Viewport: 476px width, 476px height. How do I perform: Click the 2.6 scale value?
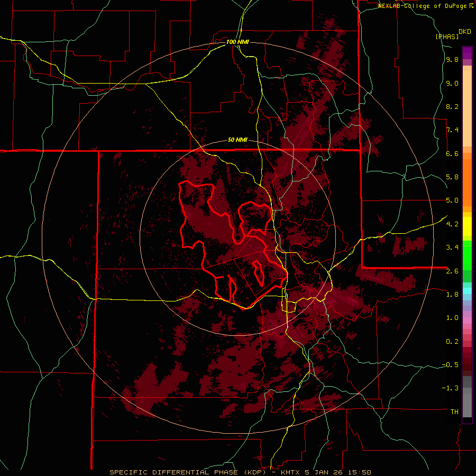tap(452, 271)
